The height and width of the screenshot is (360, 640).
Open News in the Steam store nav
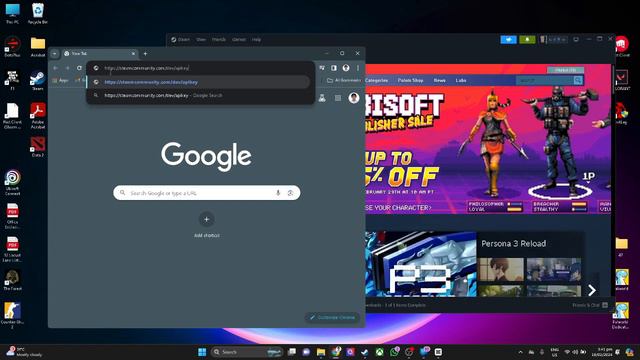point(439,80)
